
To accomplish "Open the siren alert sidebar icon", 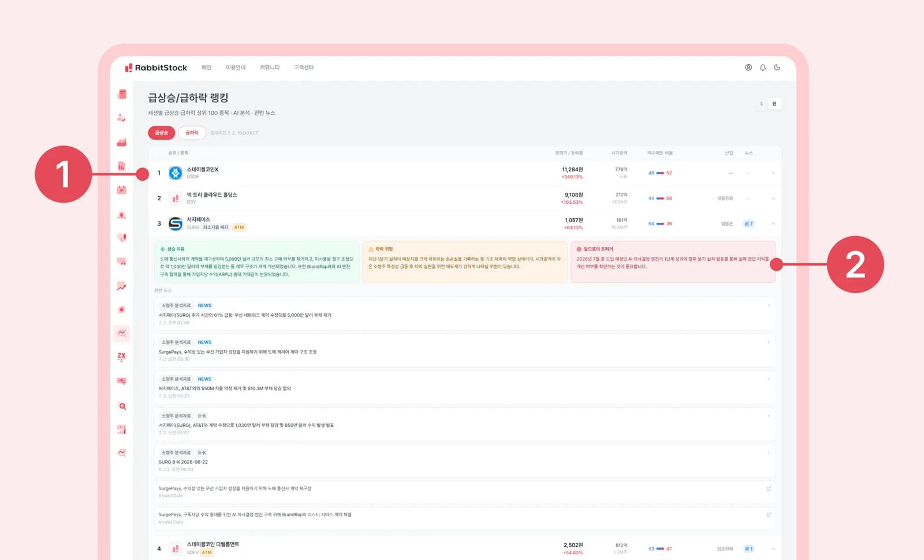I will click(x=121, y=214).
